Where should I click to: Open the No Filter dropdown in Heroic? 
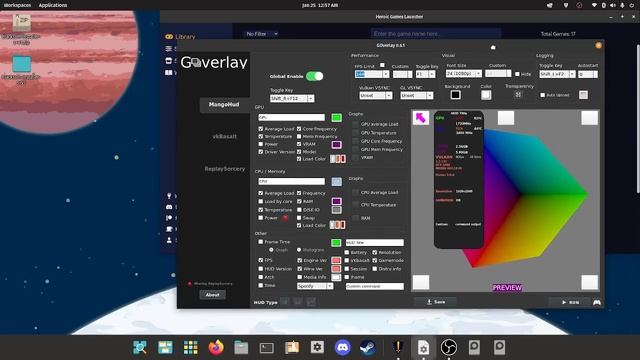tap(262, 34)
